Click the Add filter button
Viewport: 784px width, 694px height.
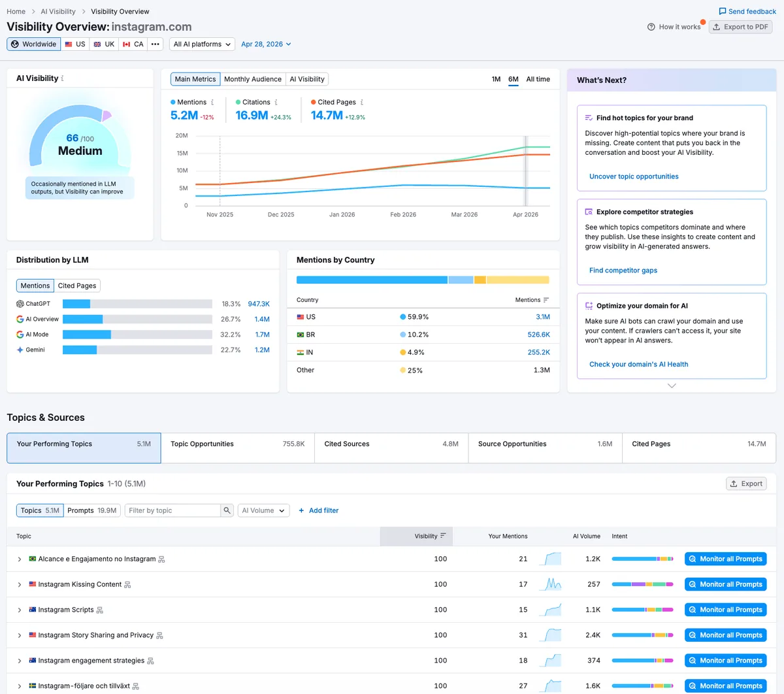click(x=318, y=510)
